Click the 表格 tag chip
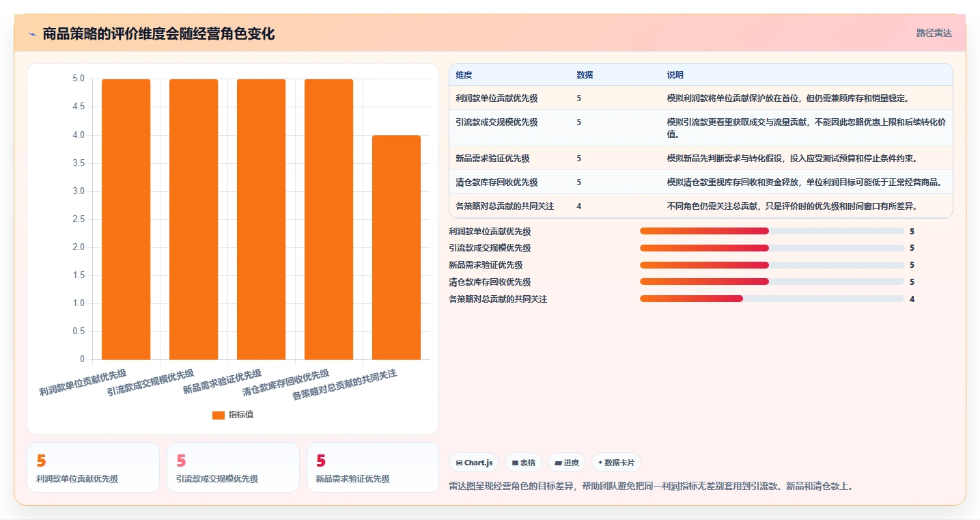The image size is (980, 520). tap(523, 463)
